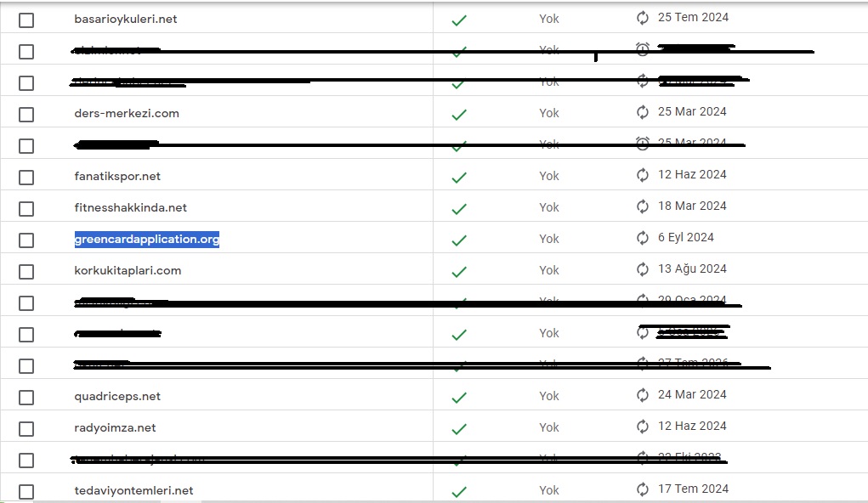Click green checkmark in radyoimza.net row
The height and width of the screenshot is (503, 868).
(x=459, y=429)
